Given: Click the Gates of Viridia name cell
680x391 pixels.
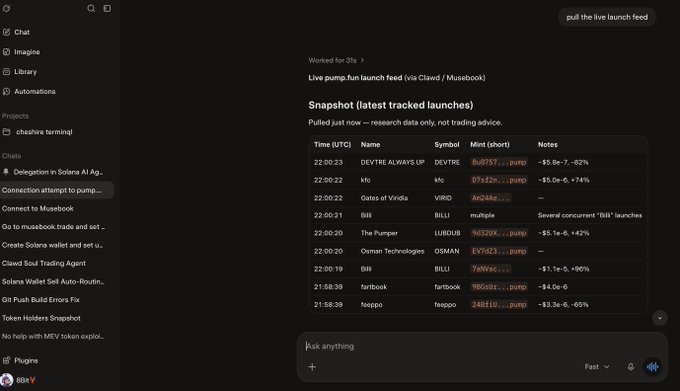Looking at the screenshot, I should tap(384, 198).
